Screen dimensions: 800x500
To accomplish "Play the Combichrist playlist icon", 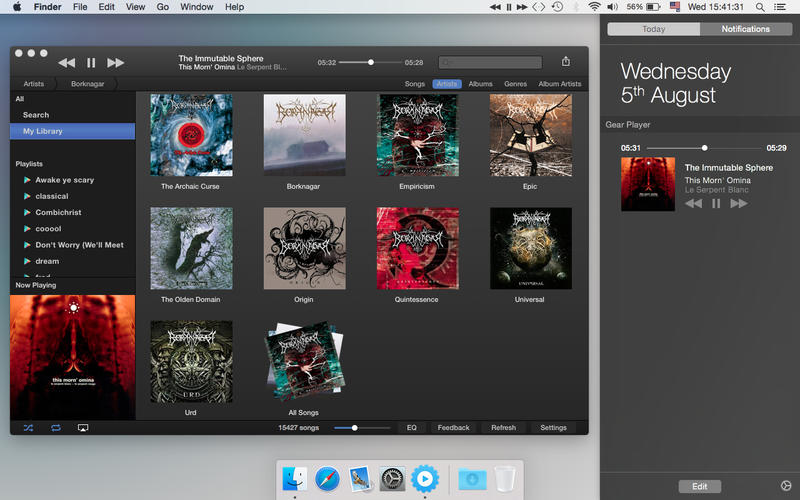I will (x=27, y=212).
